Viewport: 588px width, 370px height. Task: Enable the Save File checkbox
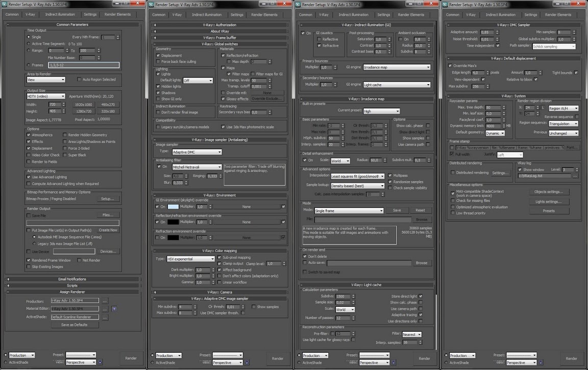29,215
